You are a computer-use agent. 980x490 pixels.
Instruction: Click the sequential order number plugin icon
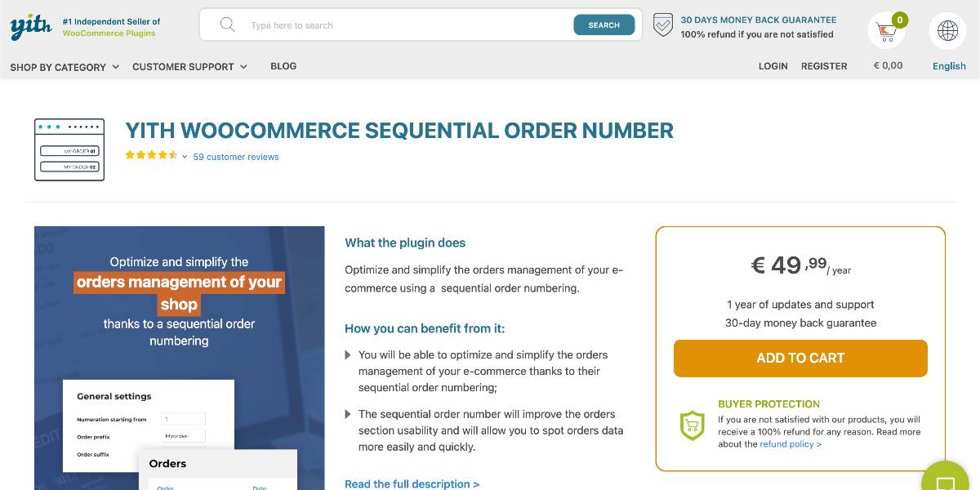tap(69, 149)
